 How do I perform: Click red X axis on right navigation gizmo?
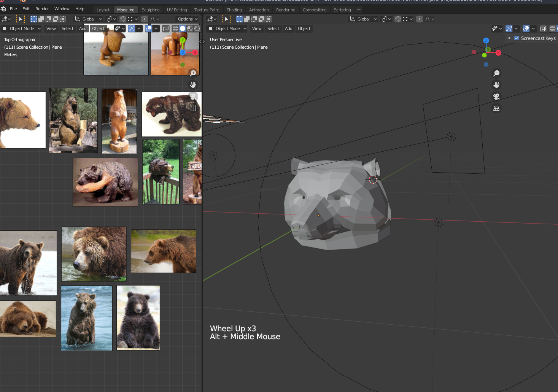pos(498,53)
